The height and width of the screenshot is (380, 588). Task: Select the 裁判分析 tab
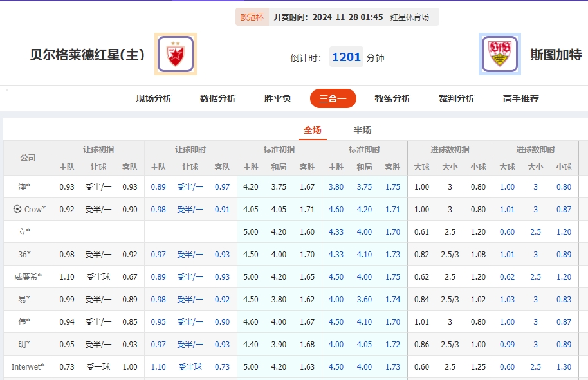click(x=457, y=98)
